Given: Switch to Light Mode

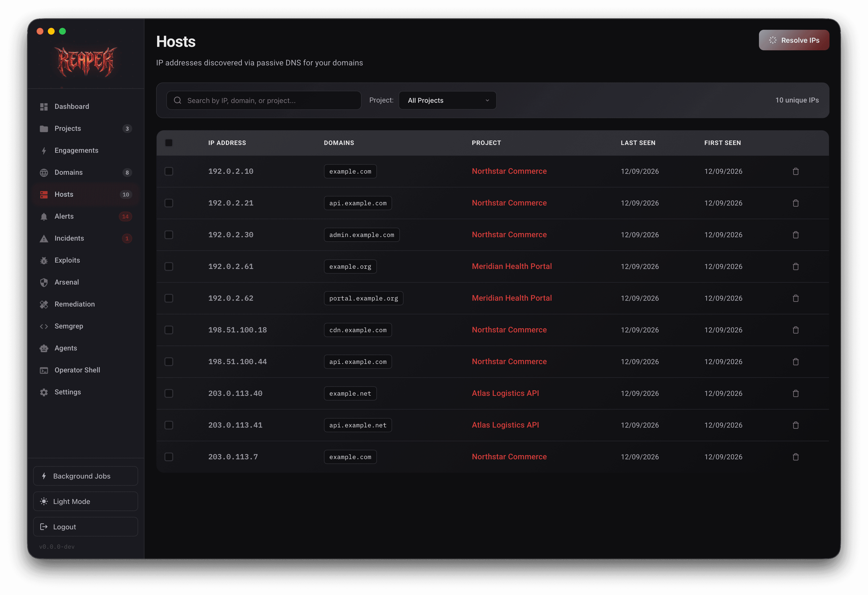Looking at the screenshot, I should 86,502.
